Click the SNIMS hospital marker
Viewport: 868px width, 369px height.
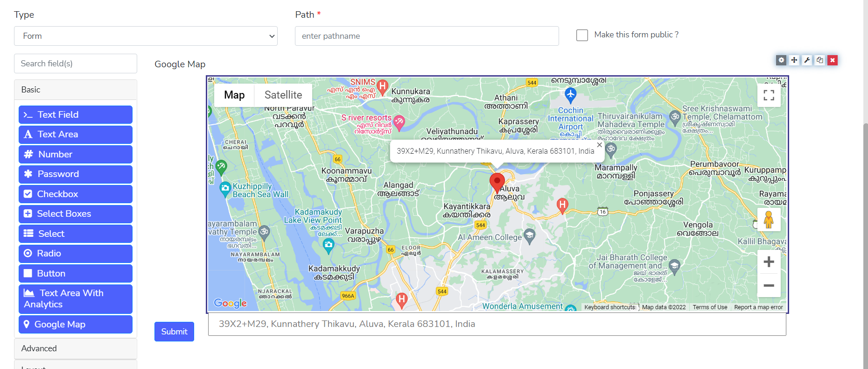pyautogui.click(x=383, y=87)
